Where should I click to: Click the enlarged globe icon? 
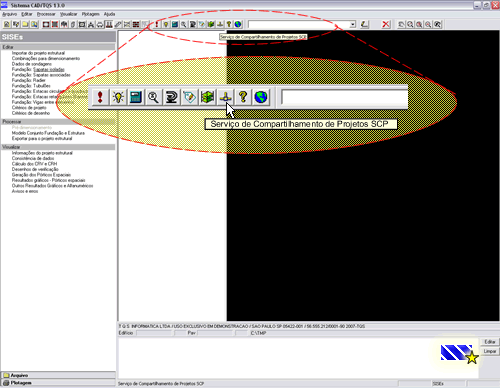261,97
